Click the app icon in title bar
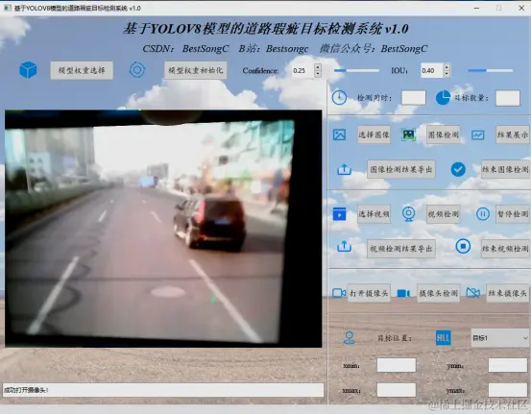 pos(7,8)
